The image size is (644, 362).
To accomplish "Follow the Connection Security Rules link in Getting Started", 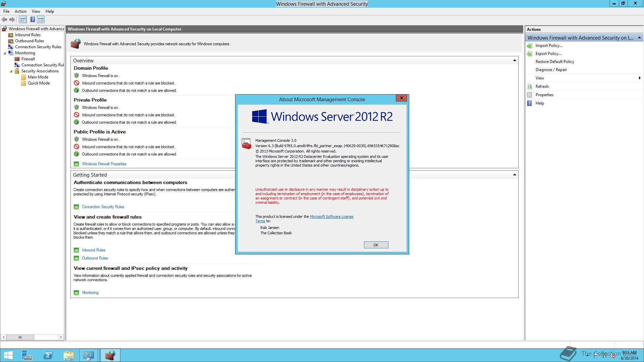I will click(103, 207).
